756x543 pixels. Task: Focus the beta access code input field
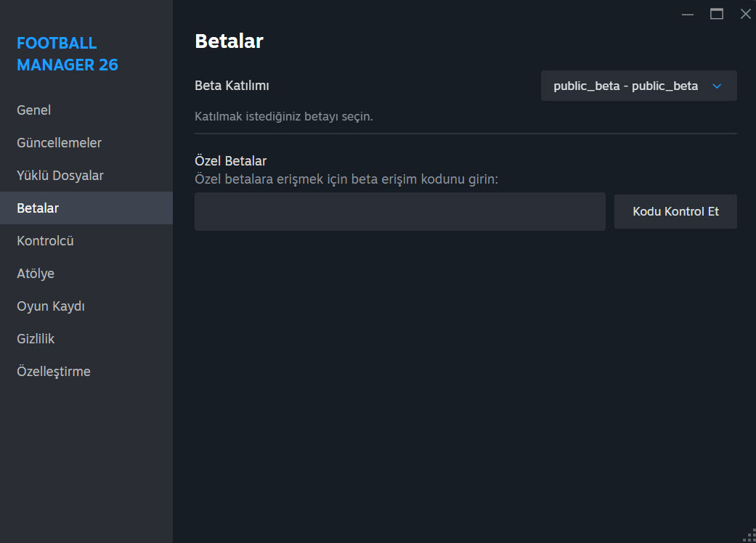[399, 212]
